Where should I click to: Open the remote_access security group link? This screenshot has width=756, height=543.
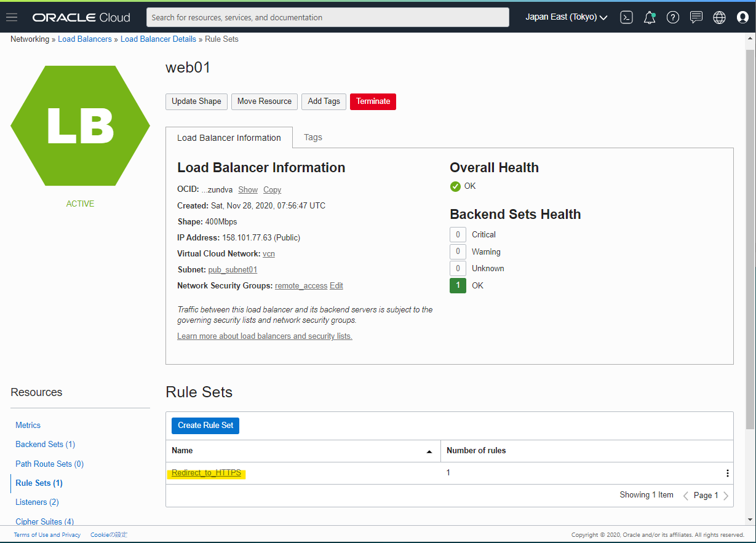click(301, 286)
